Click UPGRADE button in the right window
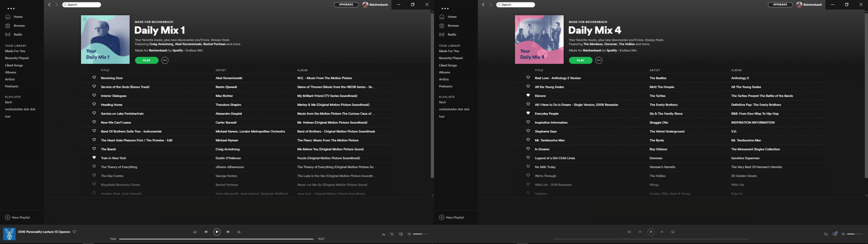 pos(780,5)
